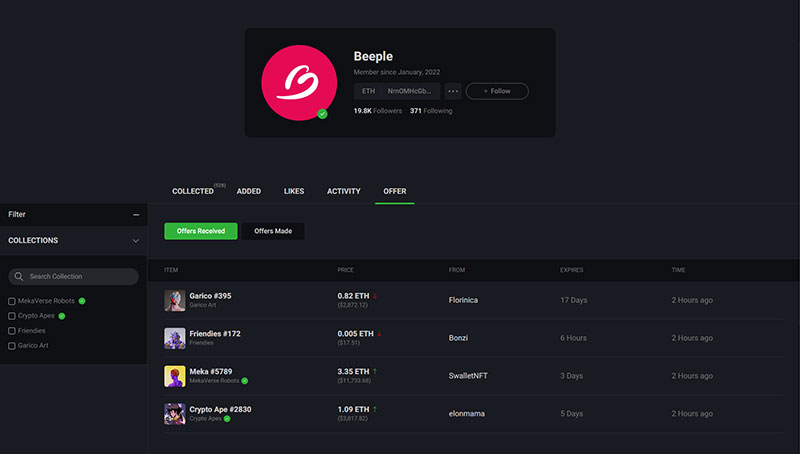Open the Meka #5789 item title
Viewport: 800px width, 454px height.
click(211, 371)
